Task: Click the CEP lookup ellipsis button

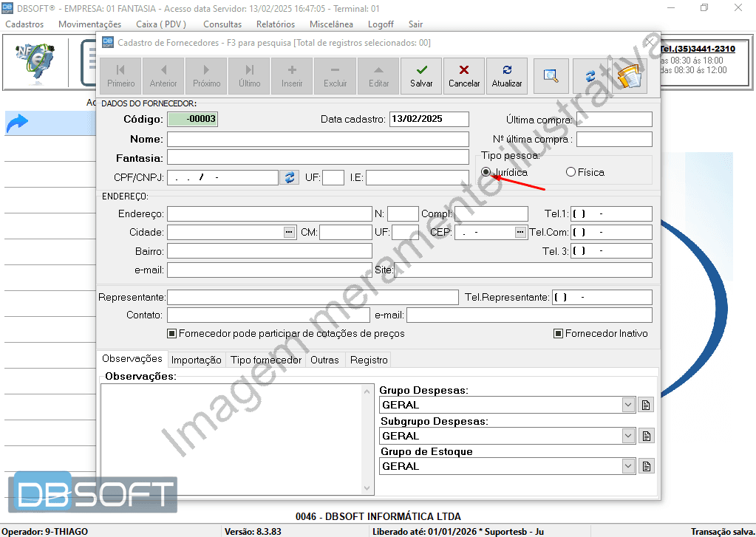Action: 520,232
